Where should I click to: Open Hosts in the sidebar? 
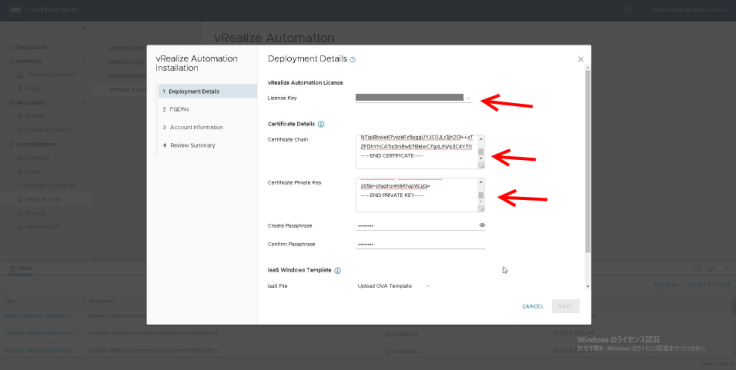[32, 89]
